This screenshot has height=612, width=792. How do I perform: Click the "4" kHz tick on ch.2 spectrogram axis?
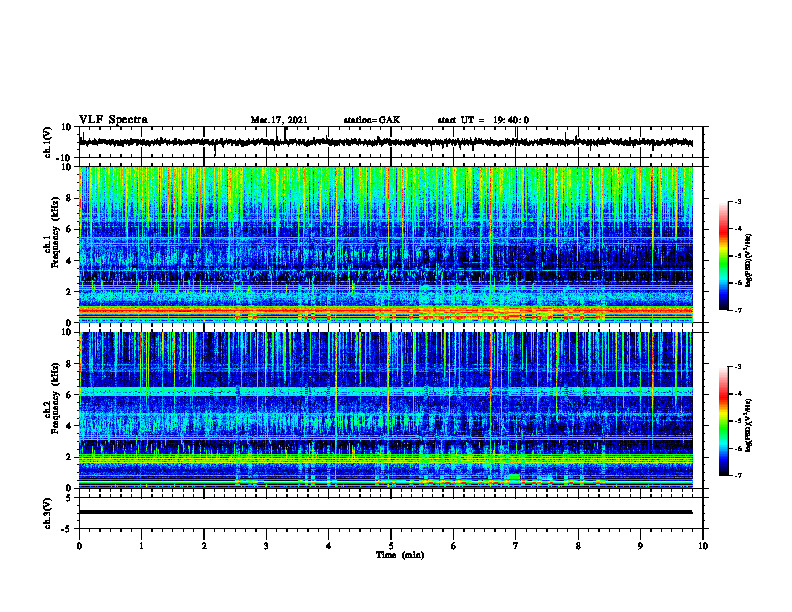pyautogui.click(x=69, y=426)
